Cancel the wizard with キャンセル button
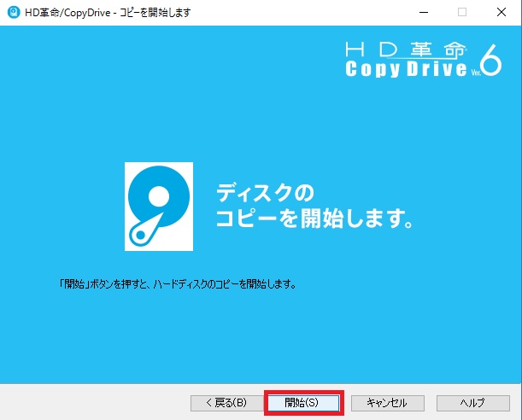The width and height of the screenshot is (522, 420). (x=388, y=403)
